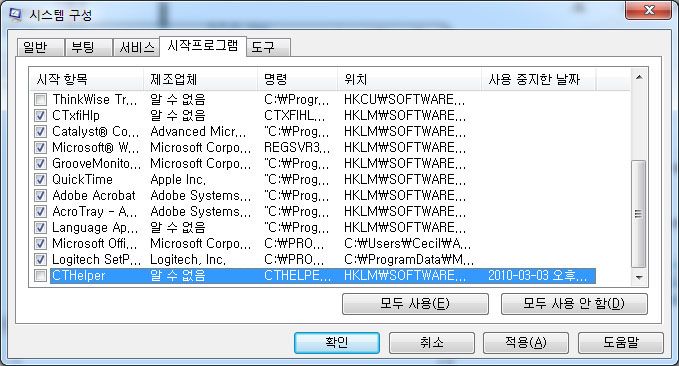Uncheck the Catalyst® Co... startup checkbox
Viewport: 679px width, 366px height.
click(x=40, y=132)
